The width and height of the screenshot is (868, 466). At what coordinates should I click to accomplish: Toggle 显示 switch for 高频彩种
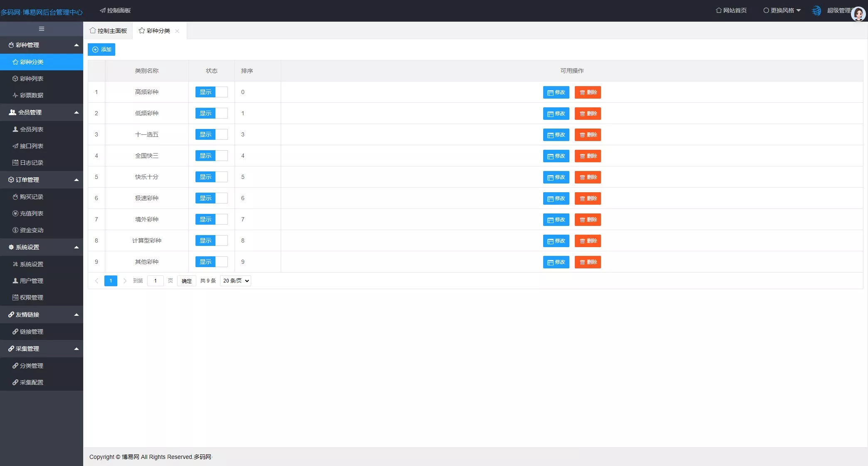click(211, 92)
